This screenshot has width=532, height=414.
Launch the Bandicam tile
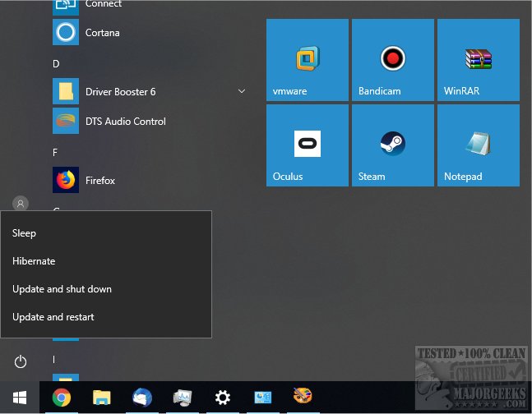pyautogui.click(x=392, y=60)
